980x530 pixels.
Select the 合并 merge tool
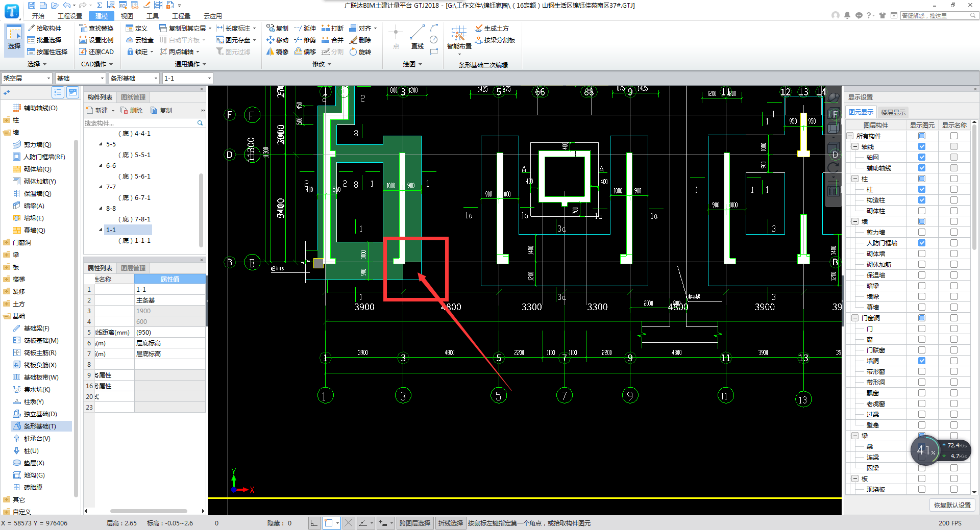(x=332, y=40)
